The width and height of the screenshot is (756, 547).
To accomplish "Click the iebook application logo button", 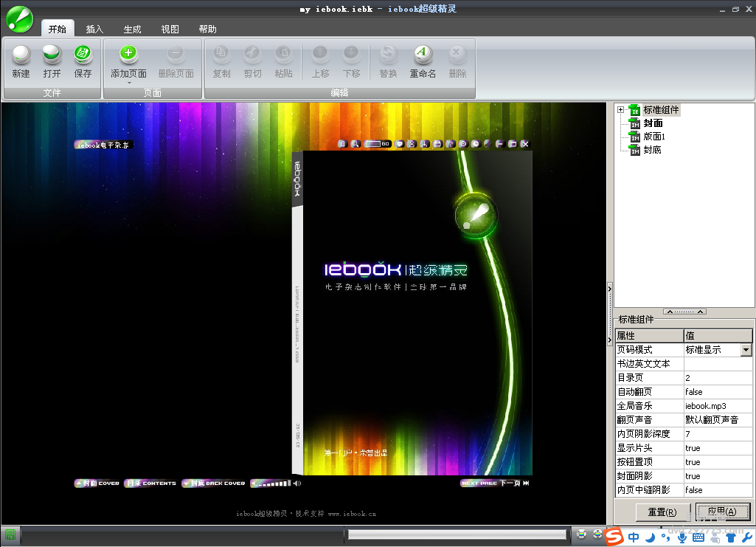I will (19, 20).
